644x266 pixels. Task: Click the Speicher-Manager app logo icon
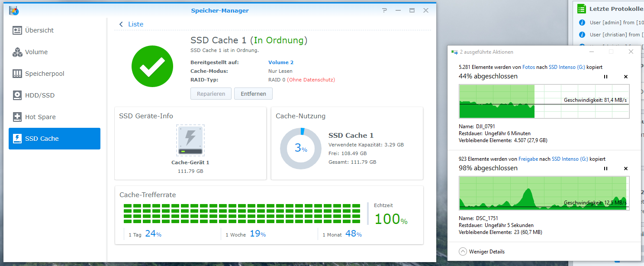tap(14, 10)
